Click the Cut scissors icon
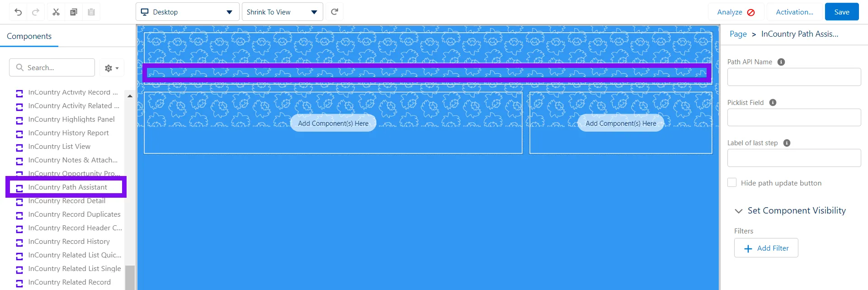This screenshot has height=290, width=868. point(56,12)
